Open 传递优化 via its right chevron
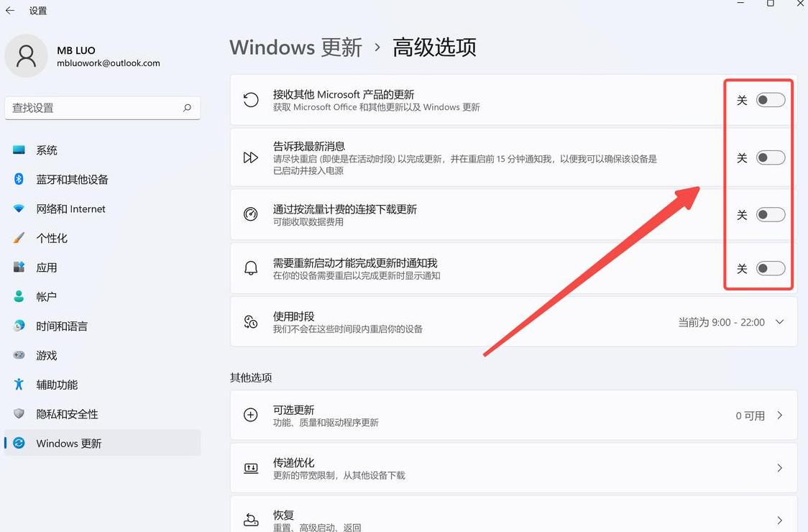Viewport: 808px width, 532px height. pyautogui.click(x=780, y=468)
